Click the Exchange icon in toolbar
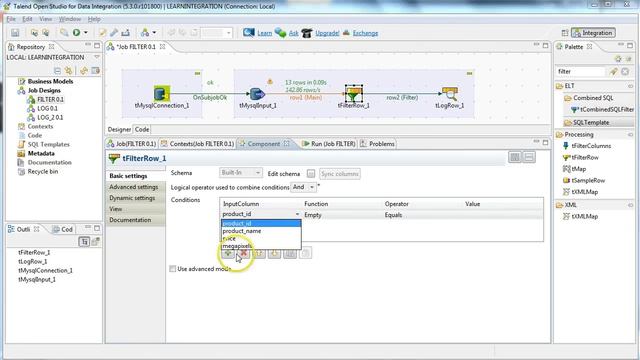The height and width of the screenshot is (360, 640). point(346,33)
